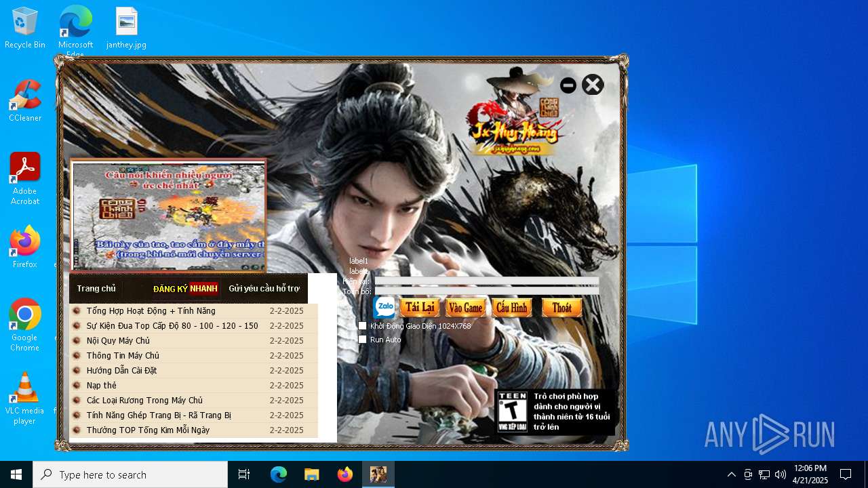Click the Tải Lại button
The width and height of the screenshot is (868, 488).
click(420, 308)
